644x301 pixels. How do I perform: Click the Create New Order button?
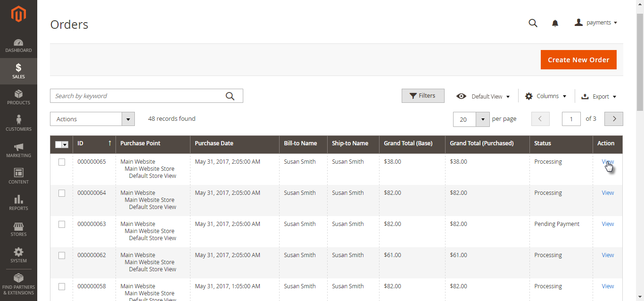click(x=578, y=59)
